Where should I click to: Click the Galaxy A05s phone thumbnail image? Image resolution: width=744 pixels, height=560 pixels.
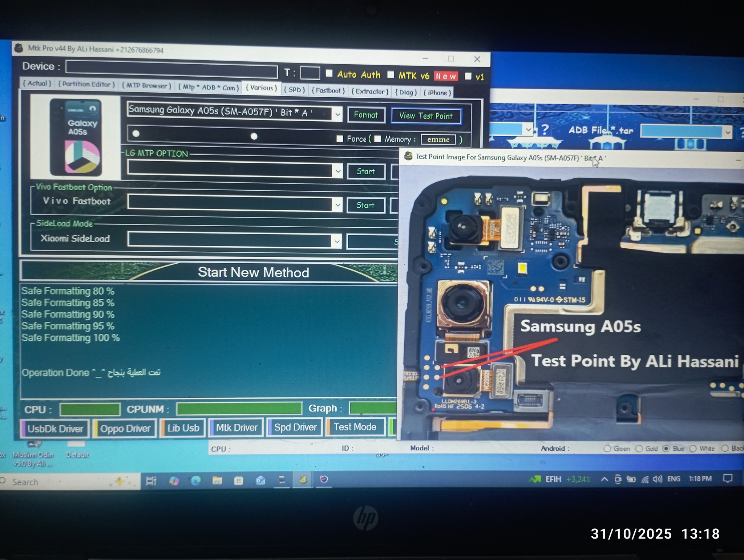tap(76, 137)
